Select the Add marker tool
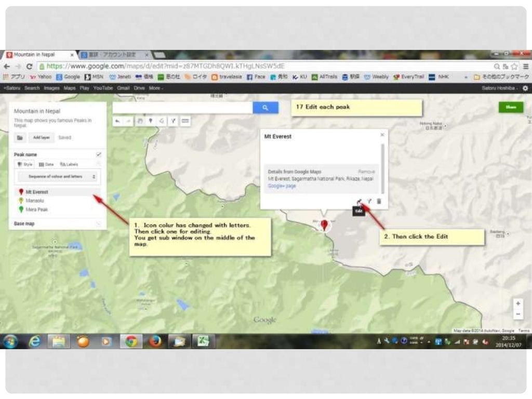 pos(151,121)
